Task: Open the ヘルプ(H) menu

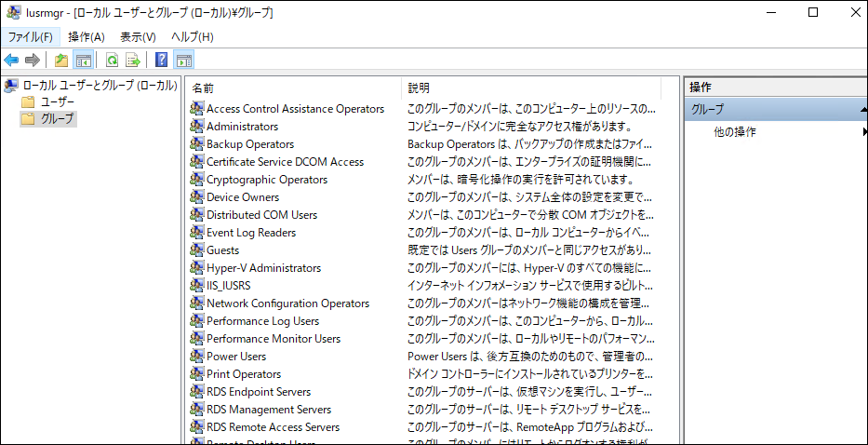Action: coord(192,36)
